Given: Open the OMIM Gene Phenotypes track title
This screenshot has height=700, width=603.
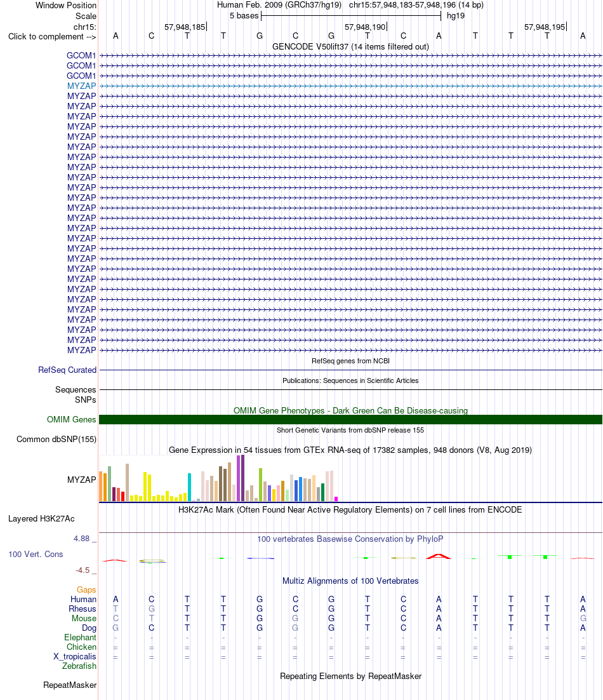Looking at the screenshot, I should [x=350, y=410].
